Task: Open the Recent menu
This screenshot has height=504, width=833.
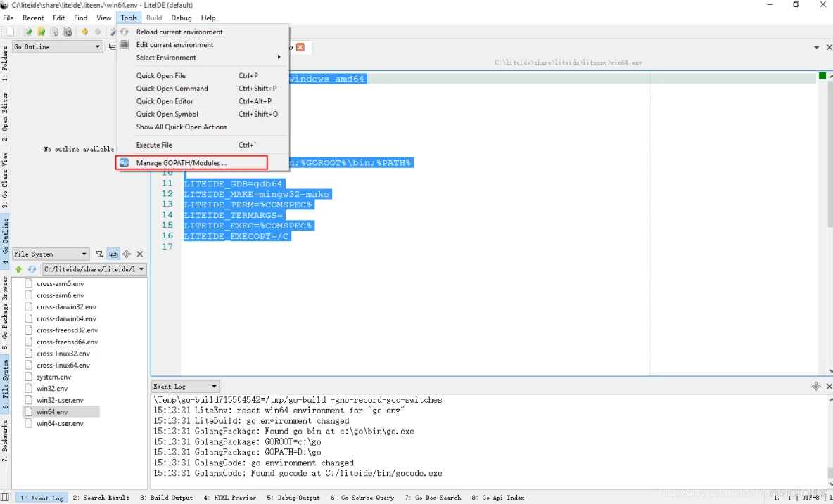Action: (x=33, y=18)
